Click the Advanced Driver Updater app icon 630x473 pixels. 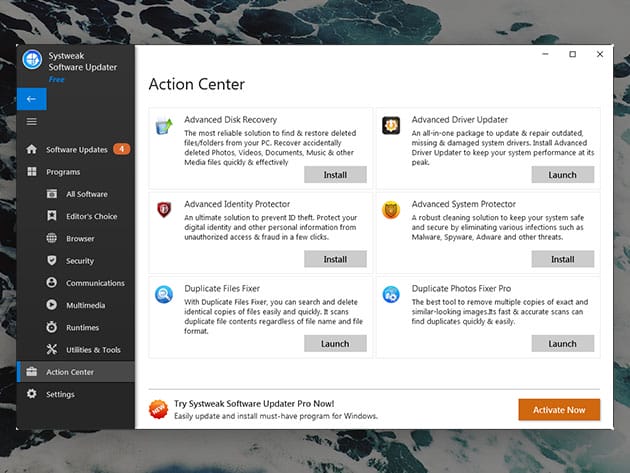click(x=391, y=126)
